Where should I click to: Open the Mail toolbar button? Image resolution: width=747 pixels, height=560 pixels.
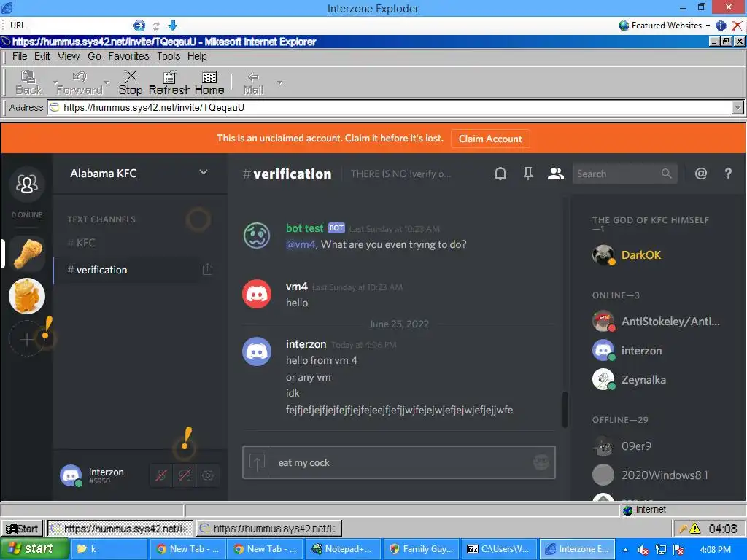[x=253, y=83]
